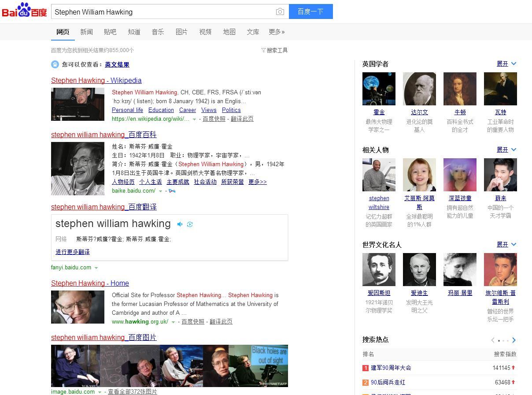Click the retranslate refresh icon in translation card
Viewport: 532px width, 395px height.
[189, 224]
